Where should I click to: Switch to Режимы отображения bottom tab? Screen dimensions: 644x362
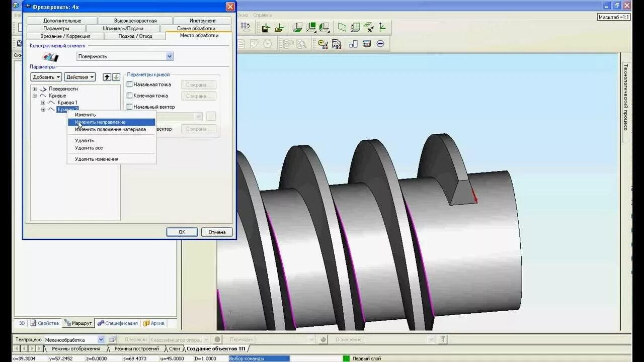pos(76,348)
